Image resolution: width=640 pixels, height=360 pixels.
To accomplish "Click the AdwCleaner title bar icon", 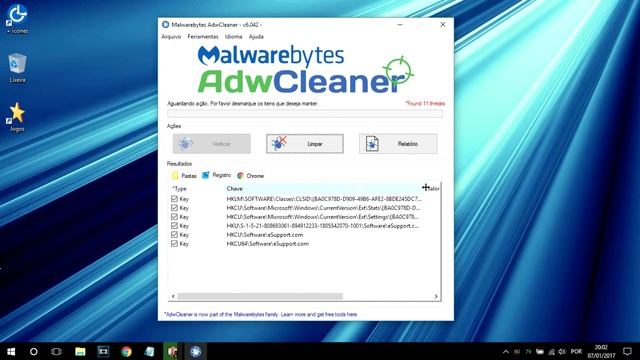I will (x=165, y=24).
